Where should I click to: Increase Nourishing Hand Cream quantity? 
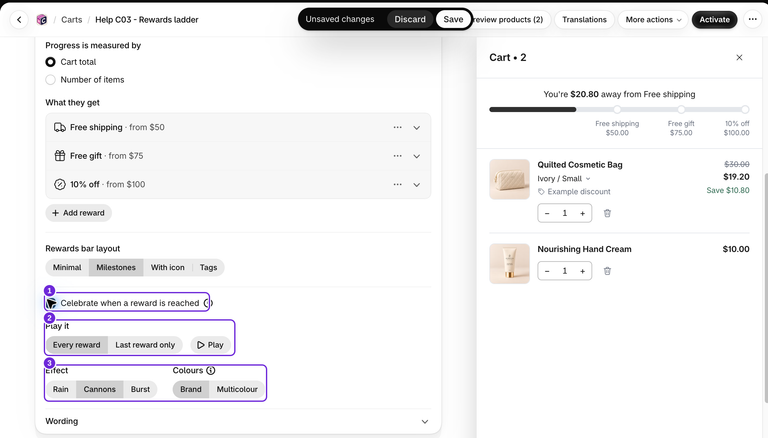tap(582, 271)
